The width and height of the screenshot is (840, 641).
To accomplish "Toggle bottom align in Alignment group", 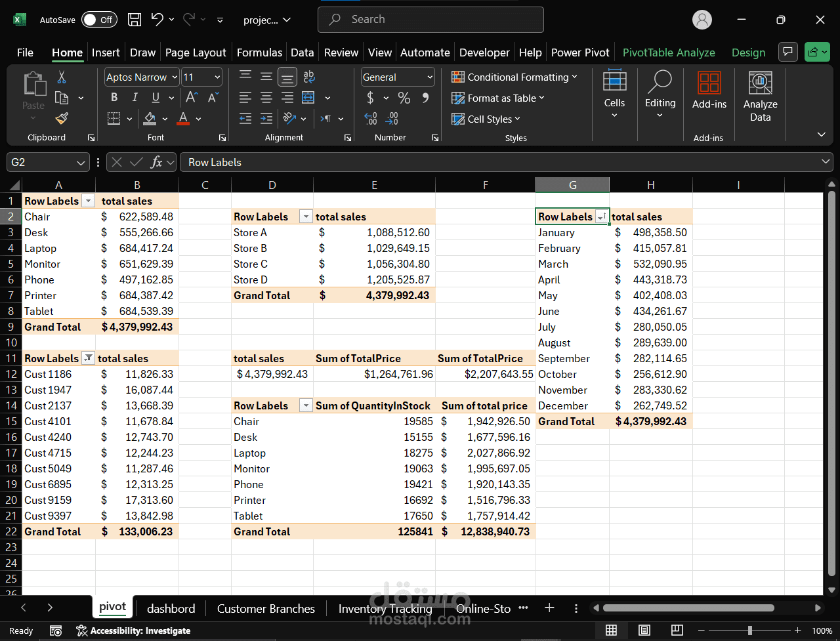I will pos(287,77).
